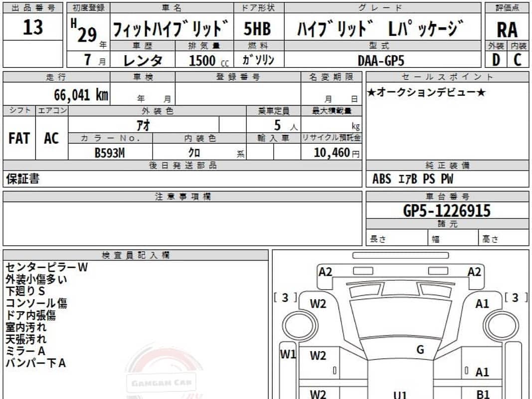Select the 走行 column header
This screenshot has width=532, height=399.
click(56, 77)
